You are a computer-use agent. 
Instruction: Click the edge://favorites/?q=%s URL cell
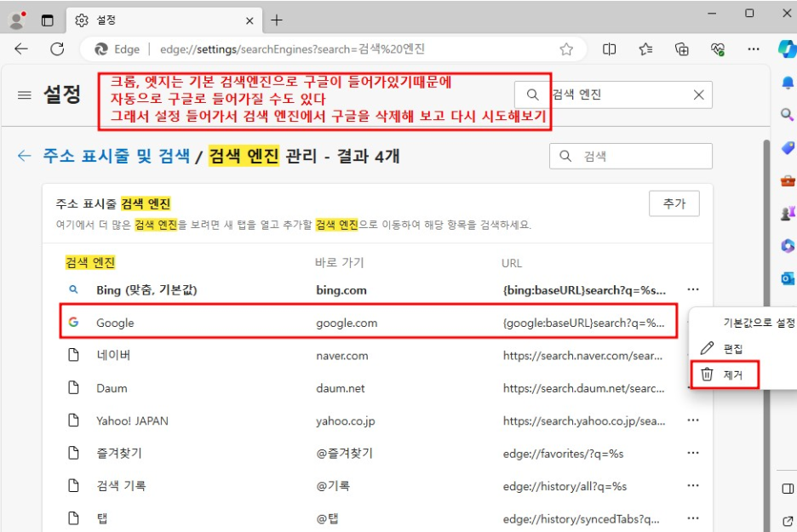563,454
